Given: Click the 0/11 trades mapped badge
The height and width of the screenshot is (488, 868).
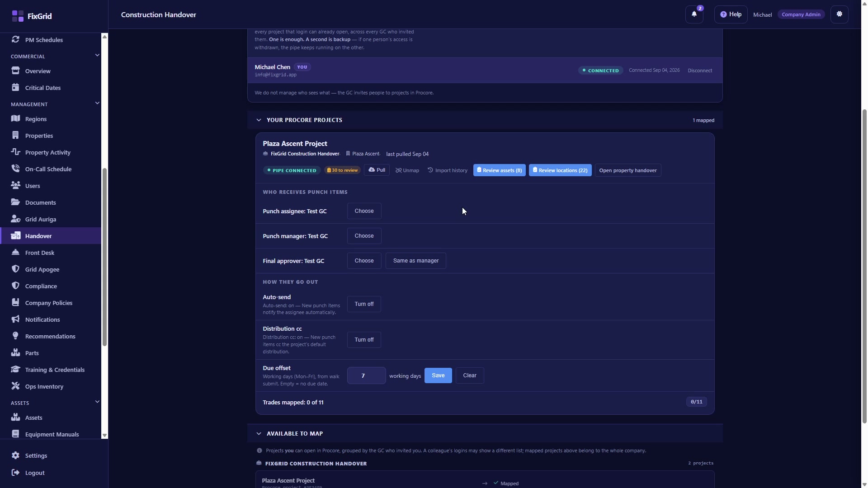Looking at the screenshot, I should 696,402.
